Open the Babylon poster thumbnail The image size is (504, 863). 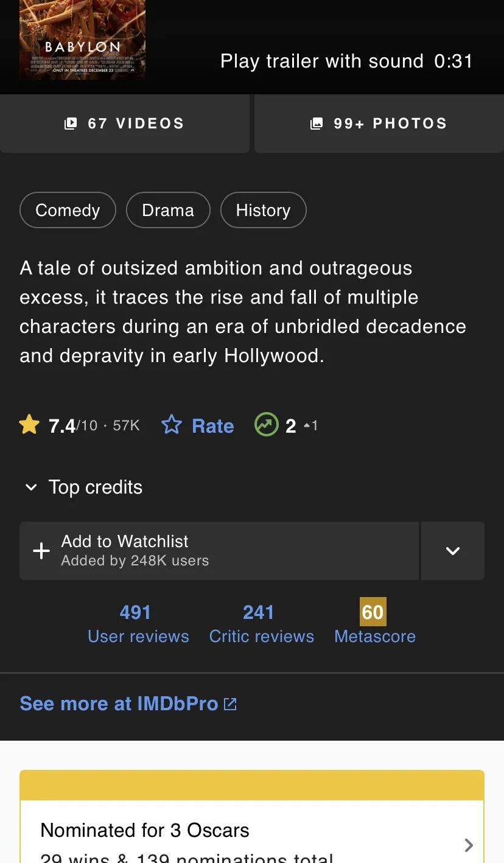82,40
